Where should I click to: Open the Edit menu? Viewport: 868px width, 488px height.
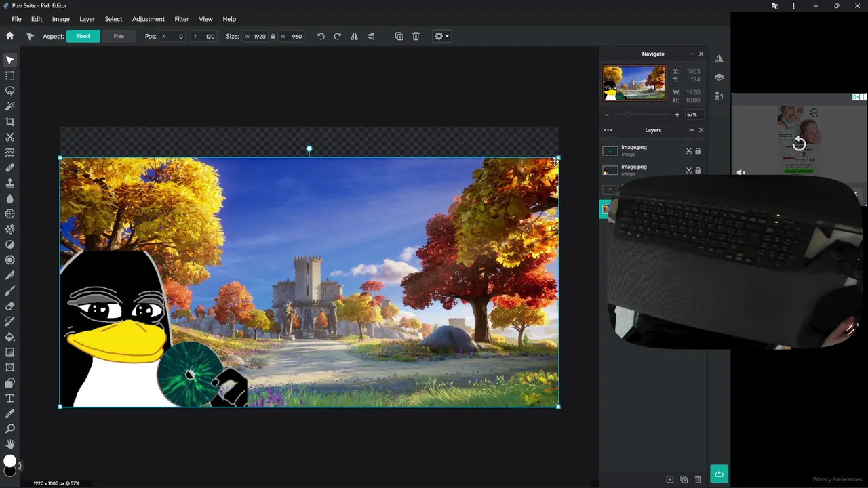coord(37,19)
